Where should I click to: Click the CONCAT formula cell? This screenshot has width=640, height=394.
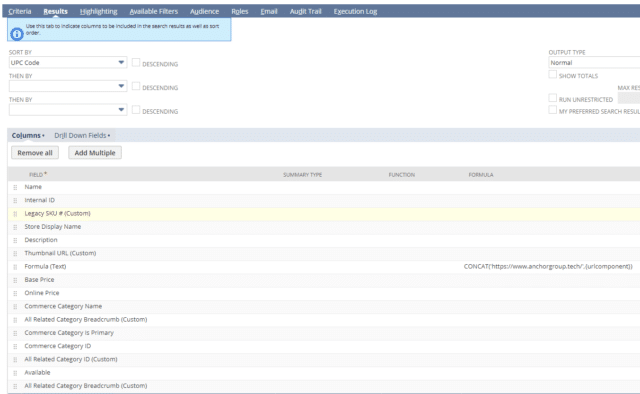pyautogui.click(x=548, y=267)
